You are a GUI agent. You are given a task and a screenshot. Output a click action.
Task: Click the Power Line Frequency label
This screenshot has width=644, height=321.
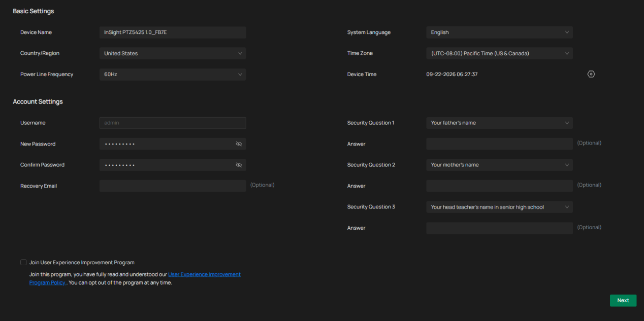[47, 74]
